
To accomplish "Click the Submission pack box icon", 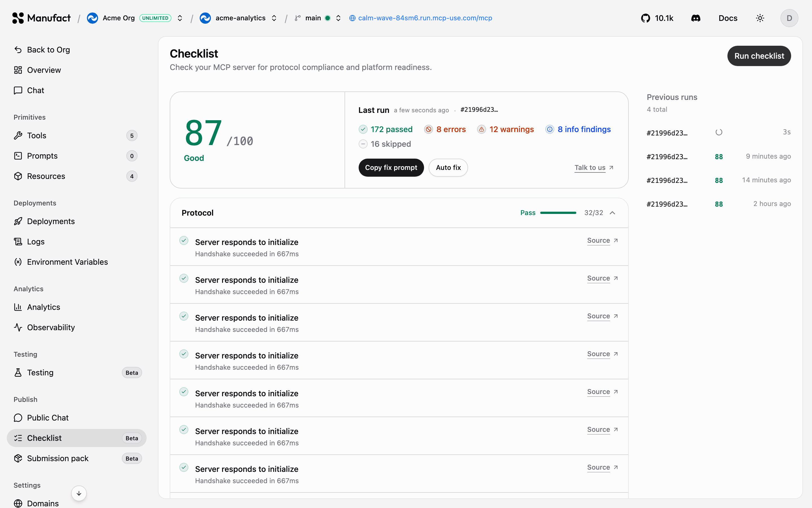I will [x=18, y=458].
